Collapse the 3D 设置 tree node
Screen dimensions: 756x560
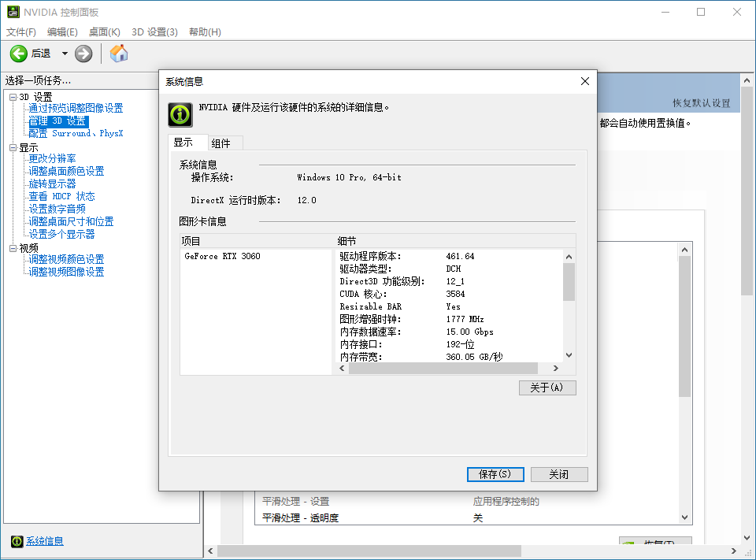13,97
